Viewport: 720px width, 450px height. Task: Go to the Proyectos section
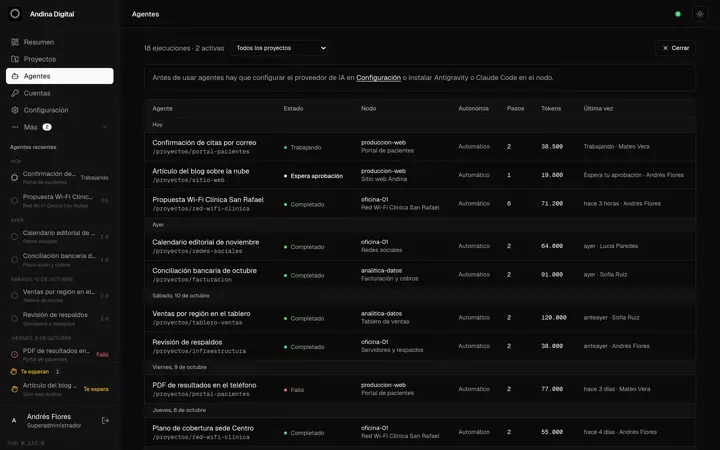(60, 59)
